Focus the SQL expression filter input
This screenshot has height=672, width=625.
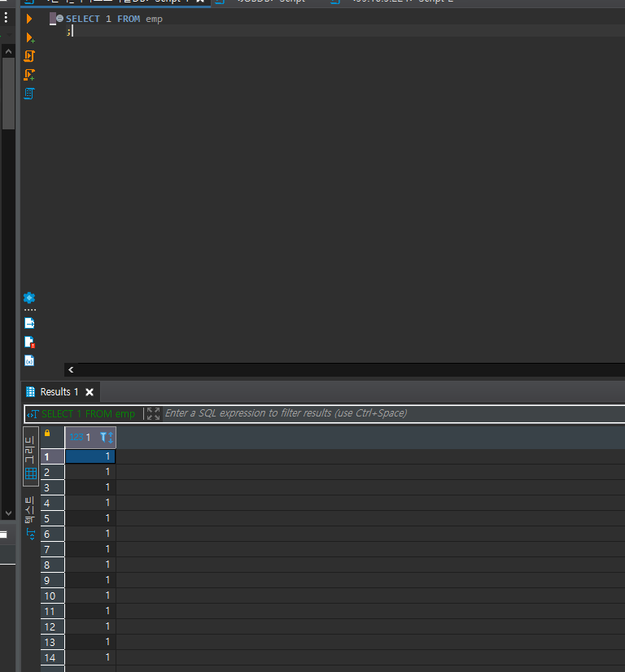394,413
